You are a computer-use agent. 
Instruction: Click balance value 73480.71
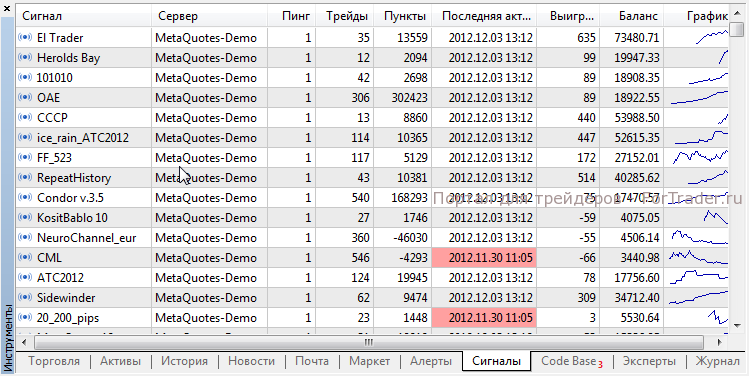636,38
